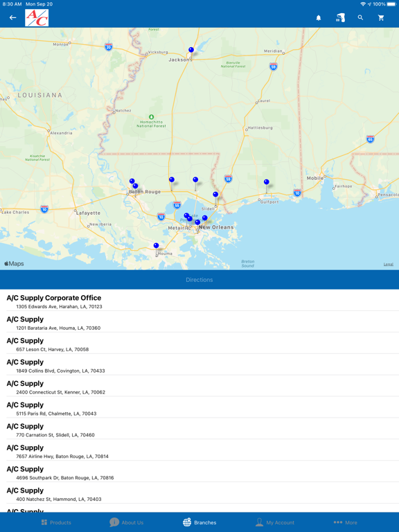This screenshot has height=532, width=399.
Task: Click the Homochitto National Forest marker
Action: [x=151, y=117]
